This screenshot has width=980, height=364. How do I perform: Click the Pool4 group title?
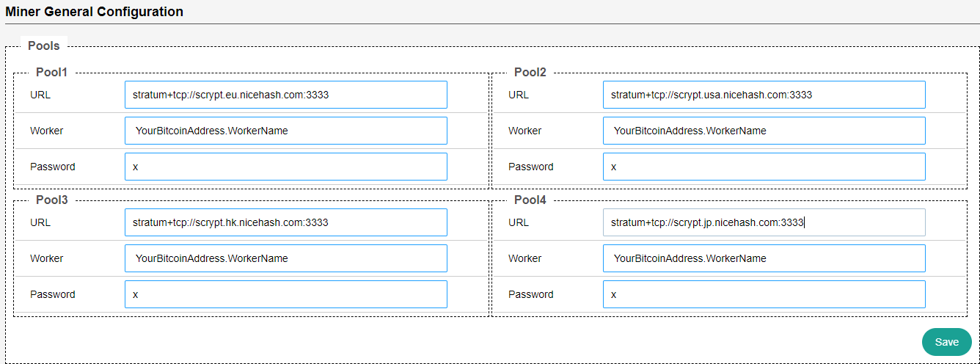(530, 200)
